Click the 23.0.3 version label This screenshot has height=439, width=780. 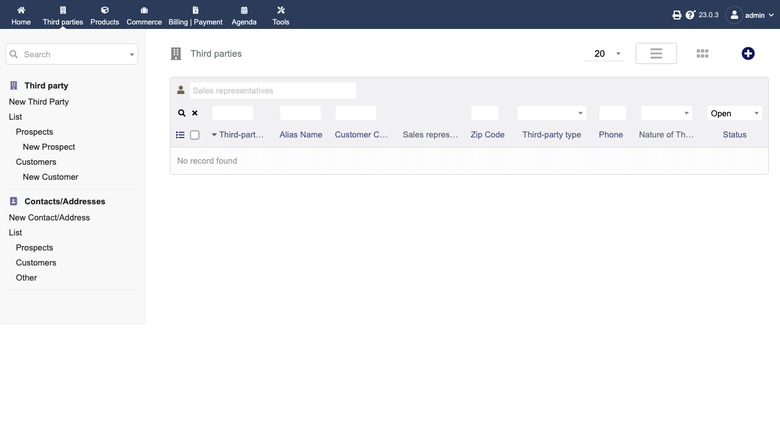pos(708,15)
